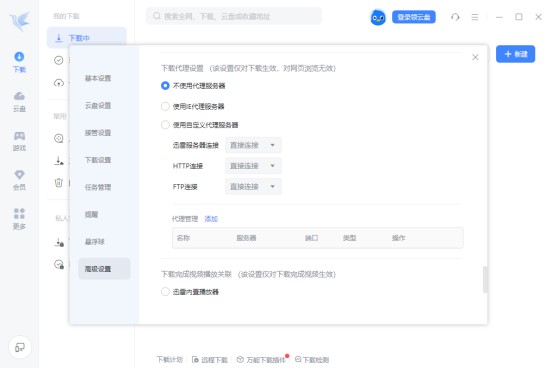The image size is (557, 368).
Task: Select 使用IE代理服务器 radio option
Action: pos(165,106)
